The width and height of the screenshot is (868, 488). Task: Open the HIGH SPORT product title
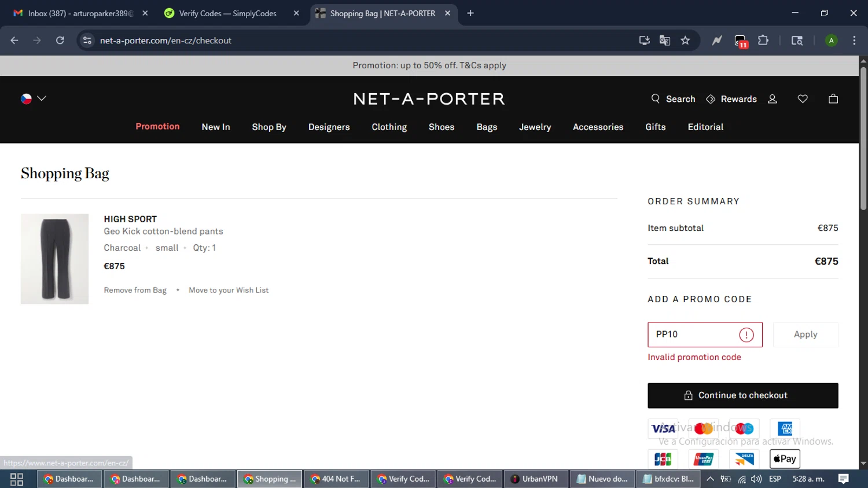point(130,219)
